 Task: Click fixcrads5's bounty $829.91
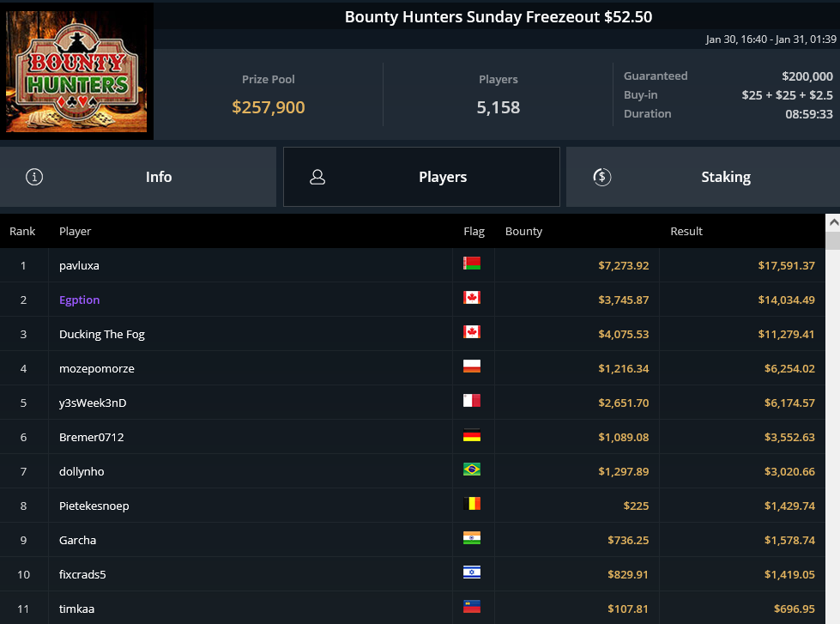click(628, 574)
